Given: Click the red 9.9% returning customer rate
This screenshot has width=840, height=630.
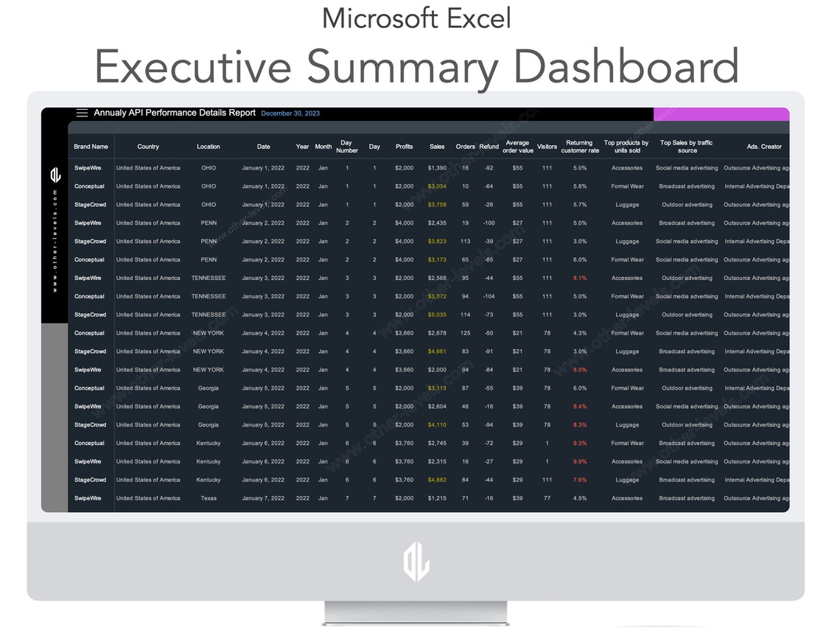Looking at the screenshot, I should pyautogui.click(x=580, y=462).
